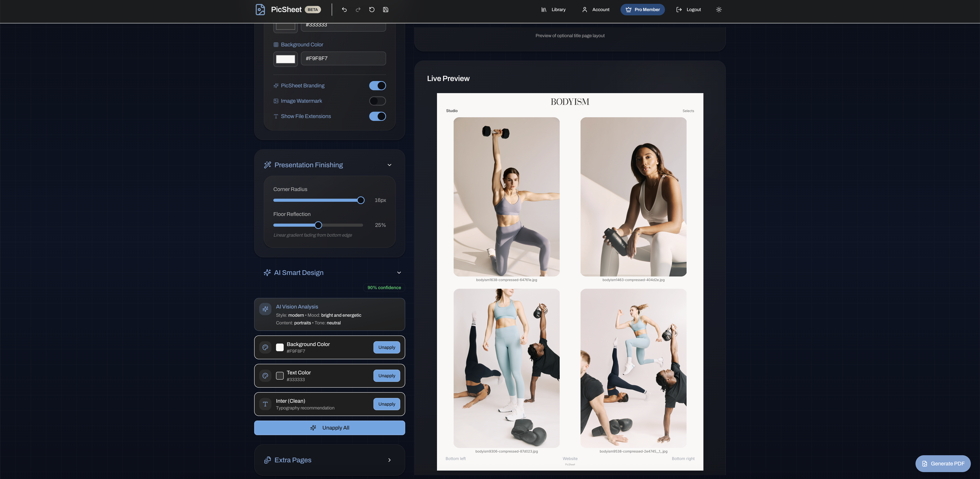Click the dark swatch in Text Color suggestion card
Image resolution: width=980 pixels, height=479 pixels.
click(280, 376)
